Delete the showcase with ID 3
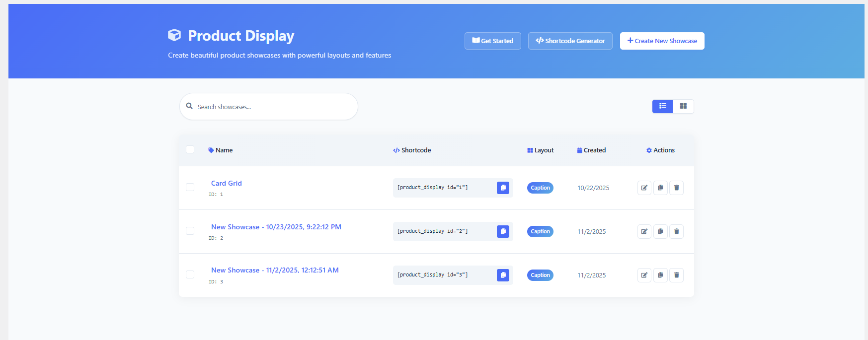868x340 pixels. coord(676,275)
